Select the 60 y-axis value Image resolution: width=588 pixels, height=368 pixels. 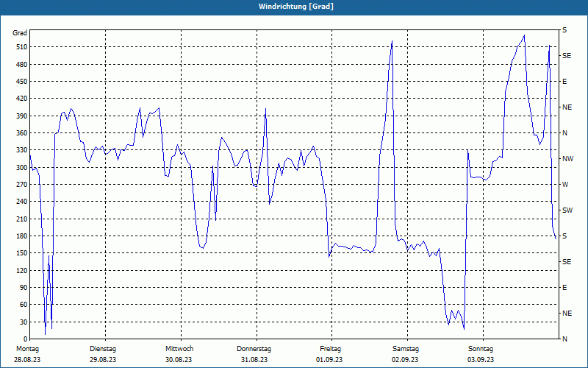pos(24,305)
